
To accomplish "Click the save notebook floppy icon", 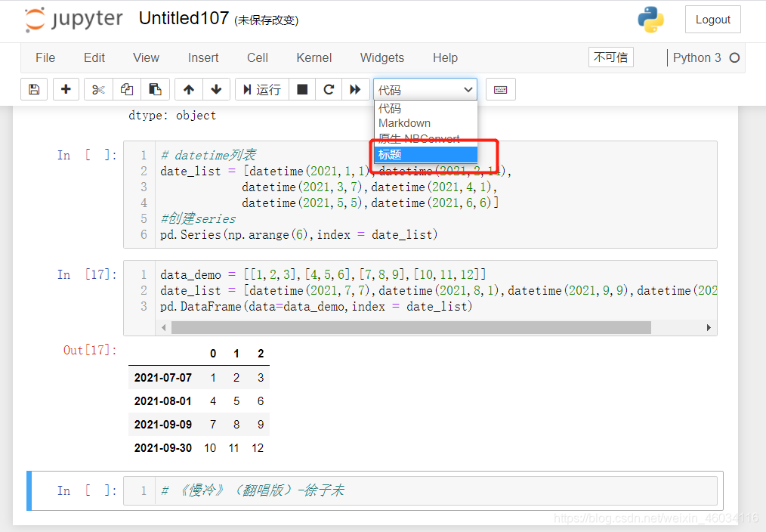I will [34, 89].
